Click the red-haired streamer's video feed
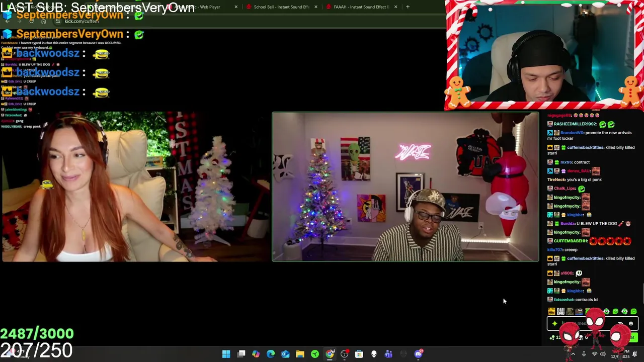The height and width of the screenshot is (362, 644). (136, 187)
